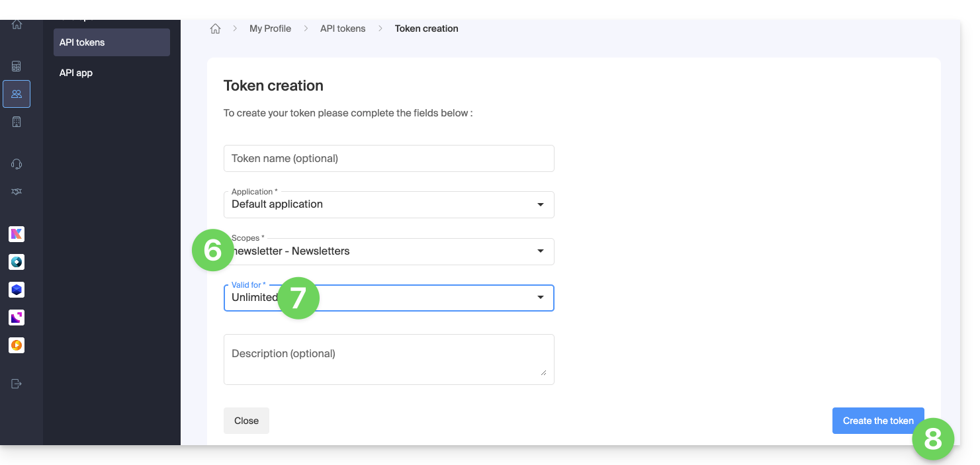Click the logout icon at sidebar bottom
This screenshot has height=465, width=980.
17,384
